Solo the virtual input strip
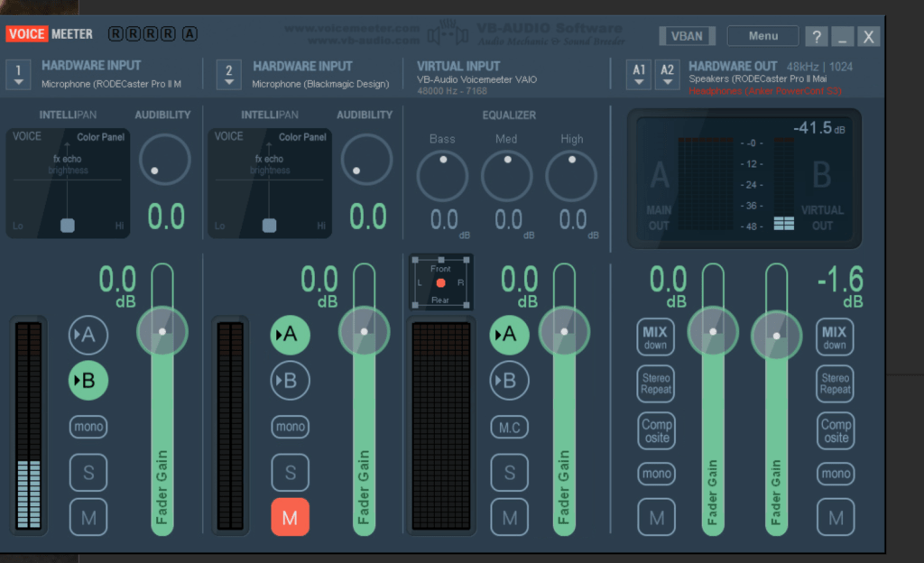The image size is (924, 563). pos(510,472)
